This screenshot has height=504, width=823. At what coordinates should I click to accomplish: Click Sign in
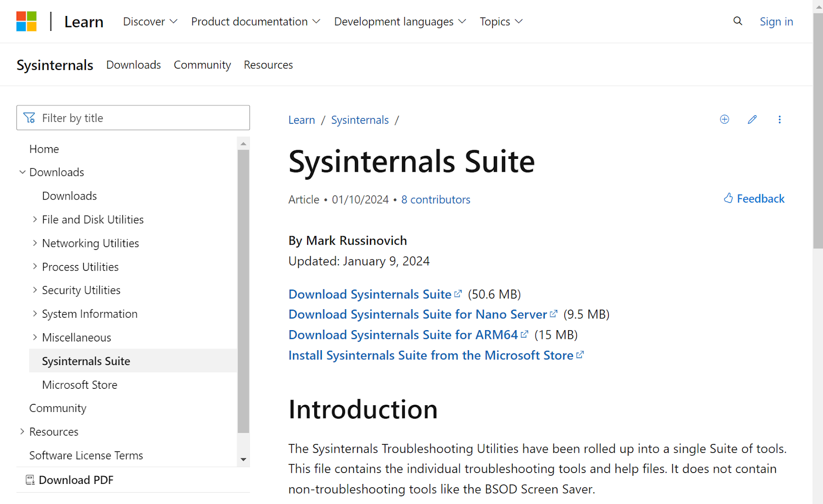(776, 22)
